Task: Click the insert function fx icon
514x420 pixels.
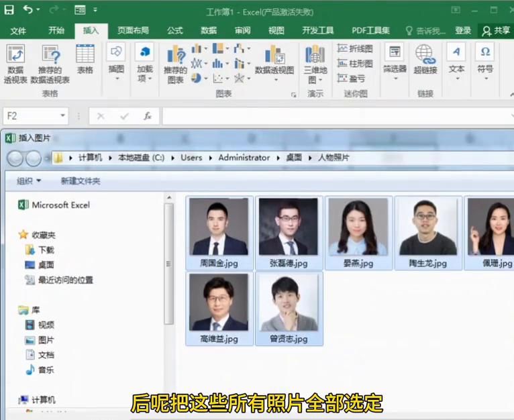Action: (148, 116)
